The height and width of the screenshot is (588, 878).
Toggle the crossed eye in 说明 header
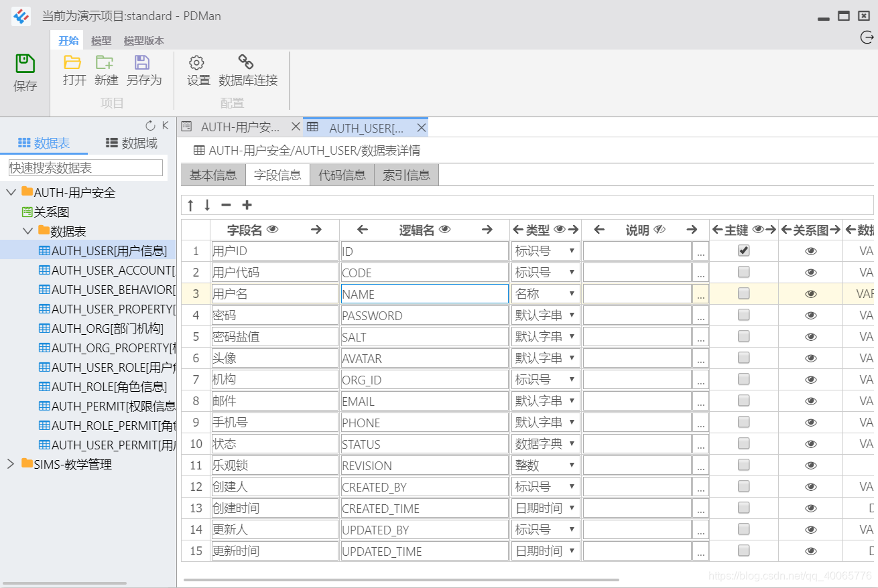(x=660, y=230)
